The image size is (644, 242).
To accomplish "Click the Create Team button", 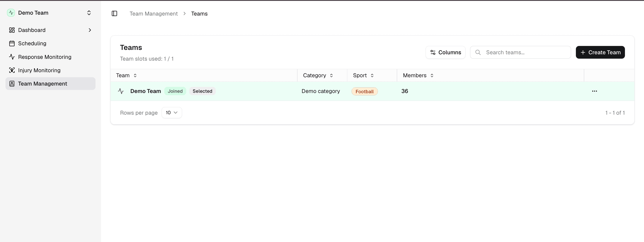I will [x=600, y=52].
